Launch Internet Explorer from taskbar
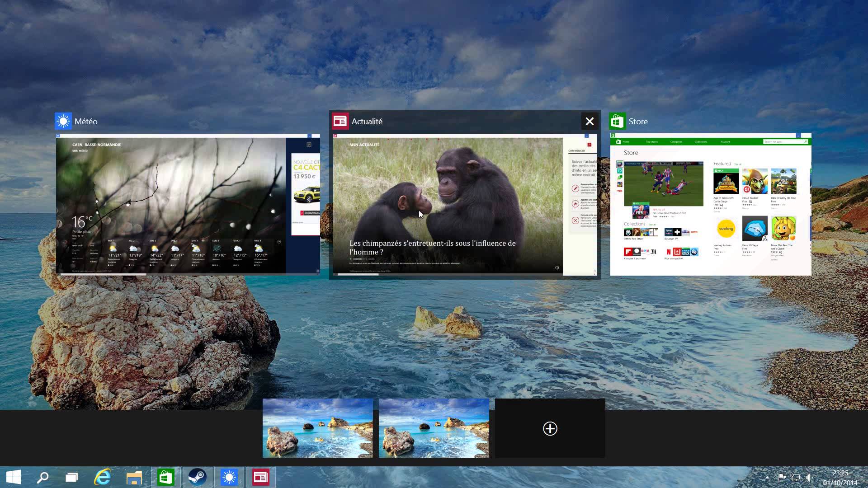This screenshot has width=868, height=488. pos(103,477)
